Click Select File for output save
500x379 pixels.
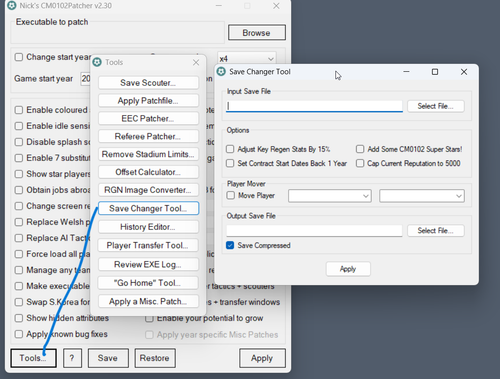click(x=436, y=231)
